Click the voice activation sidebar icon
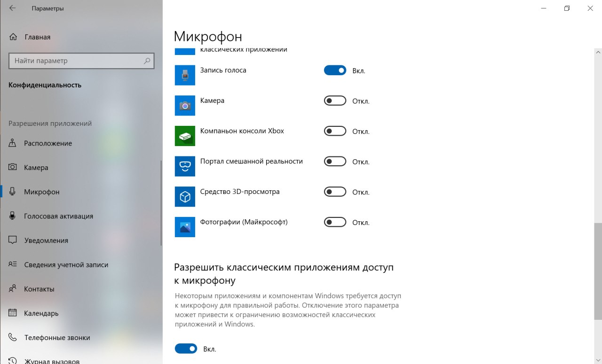Image resolution: width=602 pixels, height=364 pixels. pos(13,216)
